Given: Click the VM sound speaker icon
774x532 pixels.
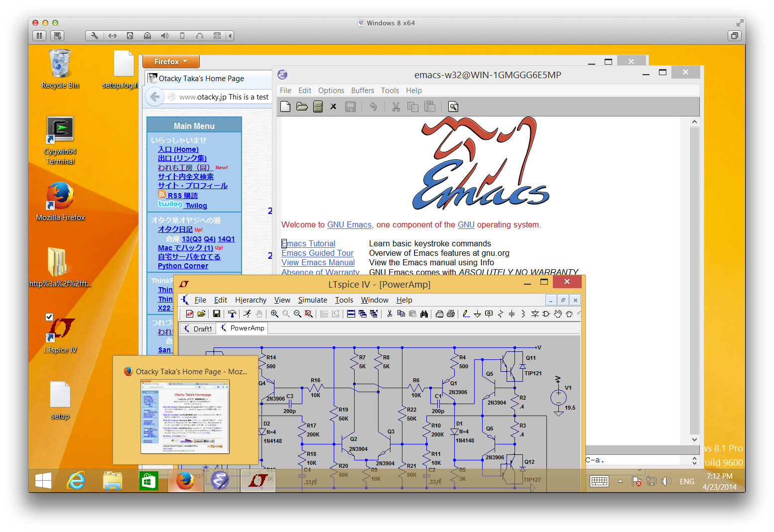Looking at the screenshot, I should 164,36.
